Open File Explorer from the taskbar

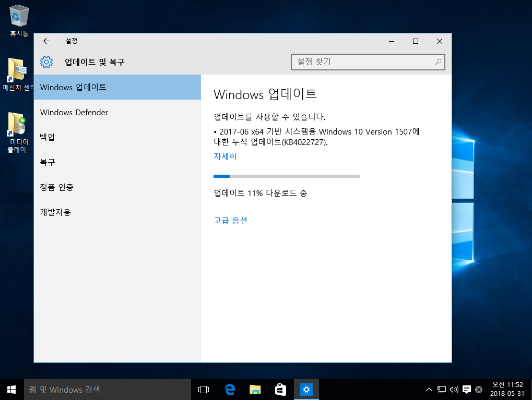[255, 390]
